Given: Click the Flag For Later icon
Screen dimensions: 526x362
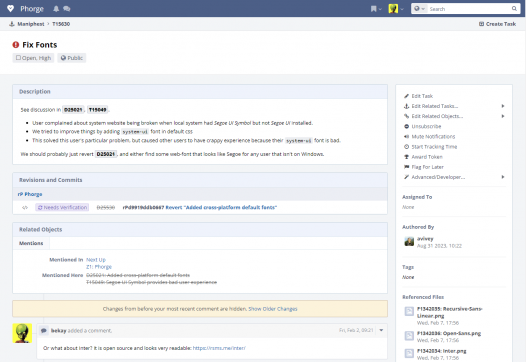Looking at the screenshot, I should pos(406,167).
